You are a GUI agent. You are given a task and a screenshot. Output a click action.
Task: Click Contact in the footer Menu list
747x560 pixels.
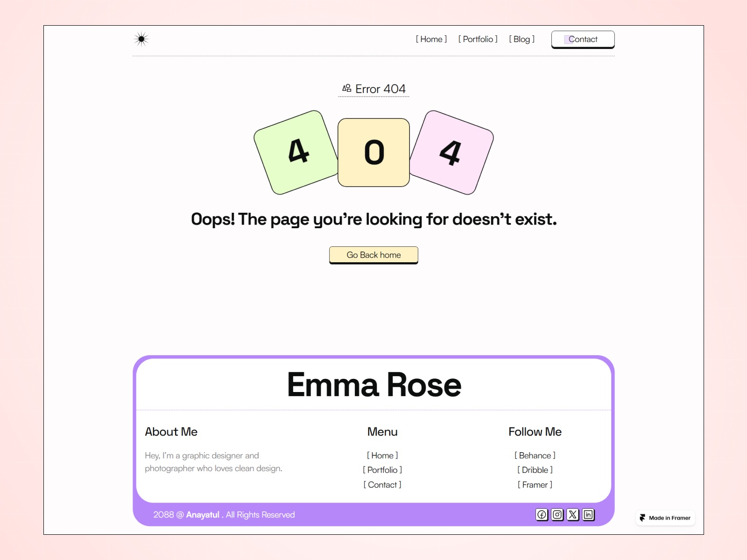coord(382,485)
